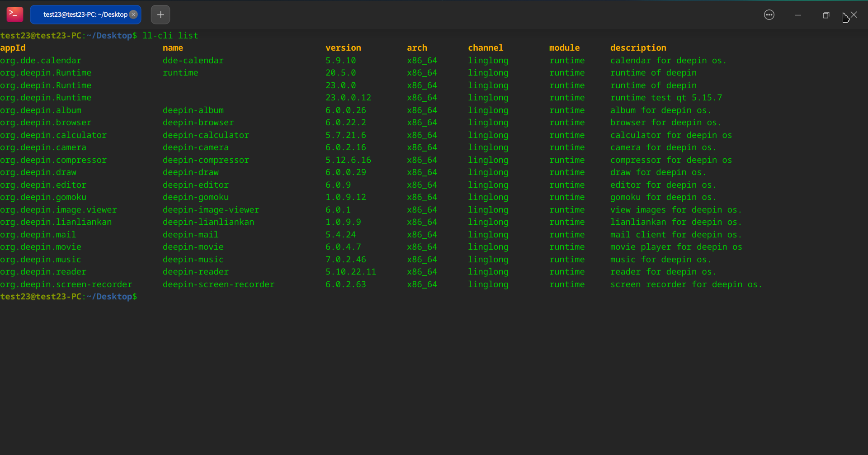This screenshot has height=455, width=868.
Task: Click the dde-calendar name entry
Action: tap(193, 61)
